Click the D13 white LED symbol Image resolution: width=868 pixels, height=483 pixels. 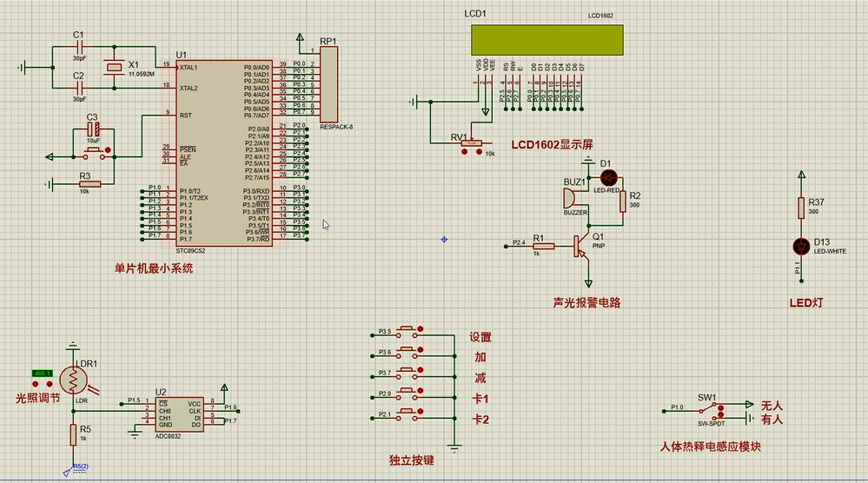coord(800,245)
